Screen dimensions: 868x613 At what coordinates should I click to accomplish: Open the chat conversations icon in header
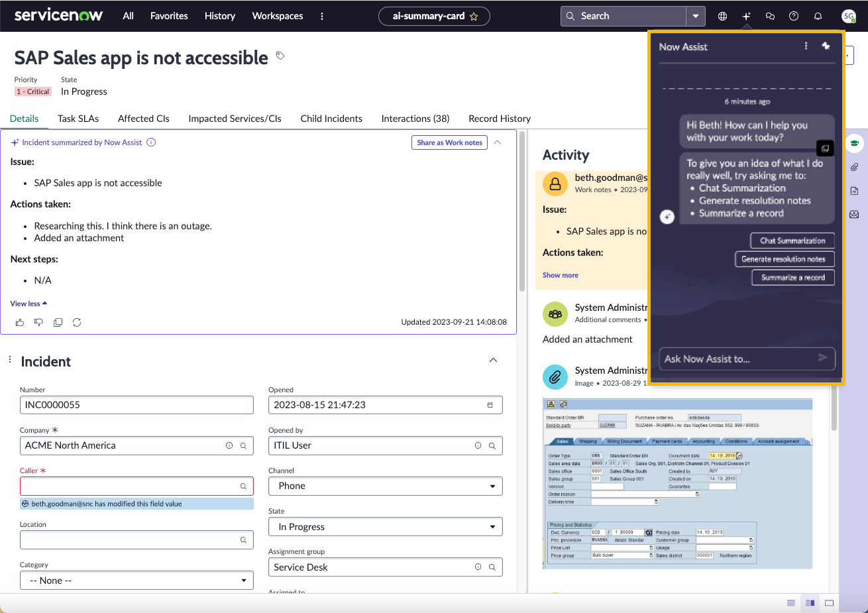[770, 16]
